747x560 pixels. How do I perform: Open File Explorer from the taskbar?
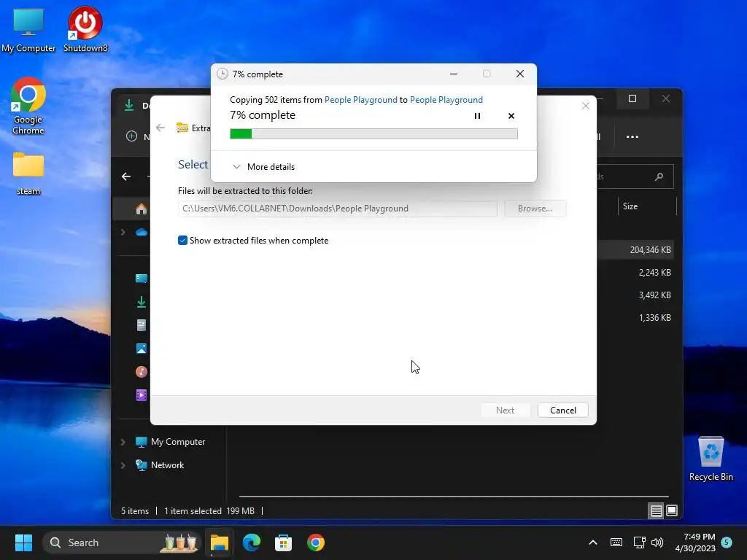point(219,542)
